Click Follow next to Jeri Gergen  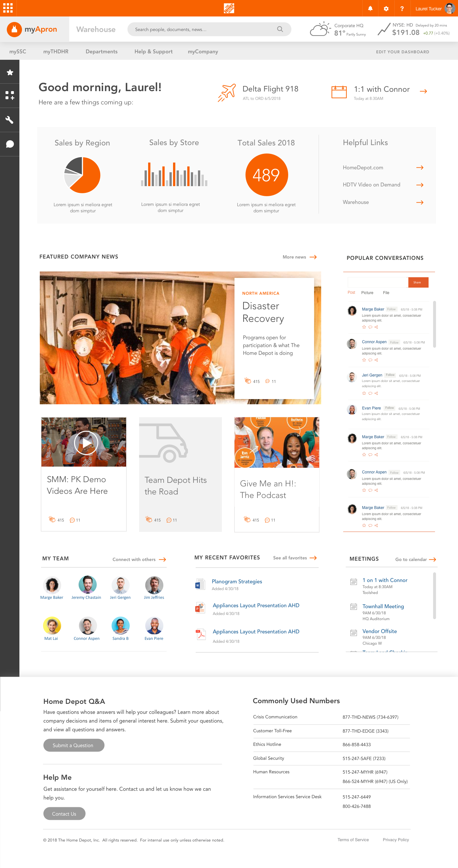(390, 375)
